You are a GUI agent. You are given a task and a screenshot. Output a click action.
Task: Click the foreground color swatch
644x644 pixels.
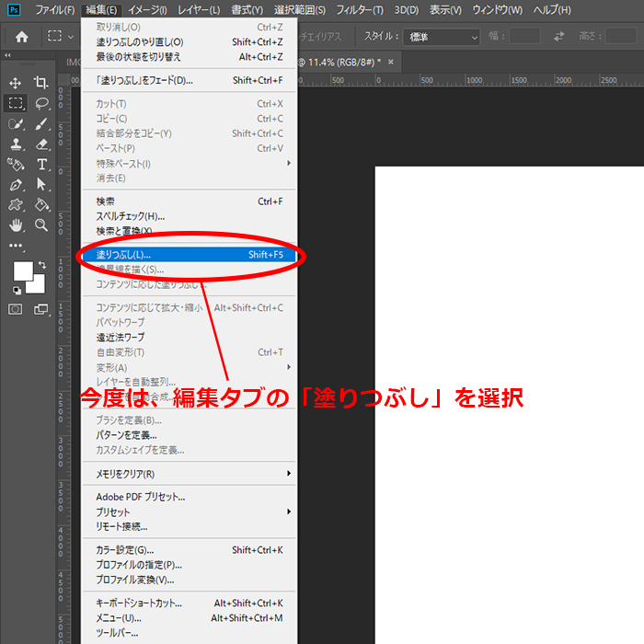click(x=22, y=271)
